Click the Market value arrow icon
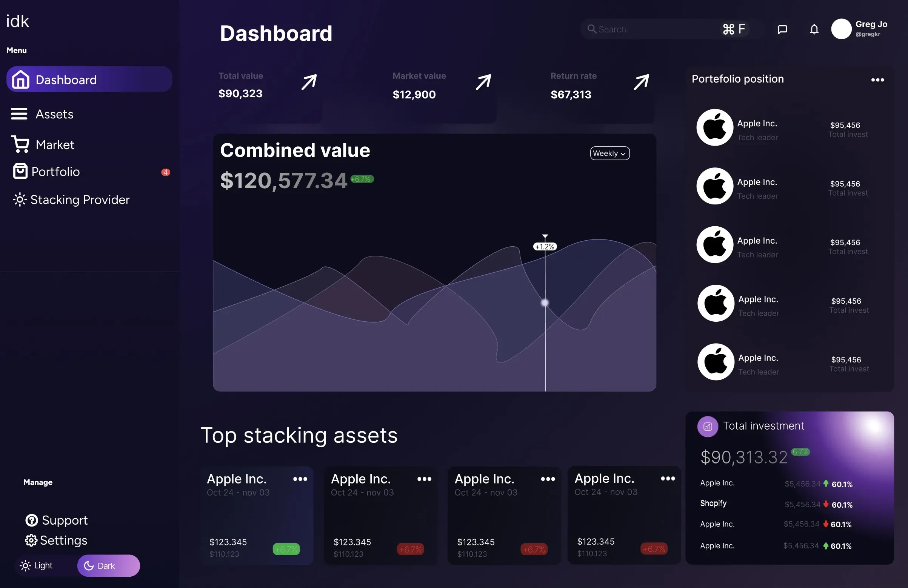 point(483,82)
